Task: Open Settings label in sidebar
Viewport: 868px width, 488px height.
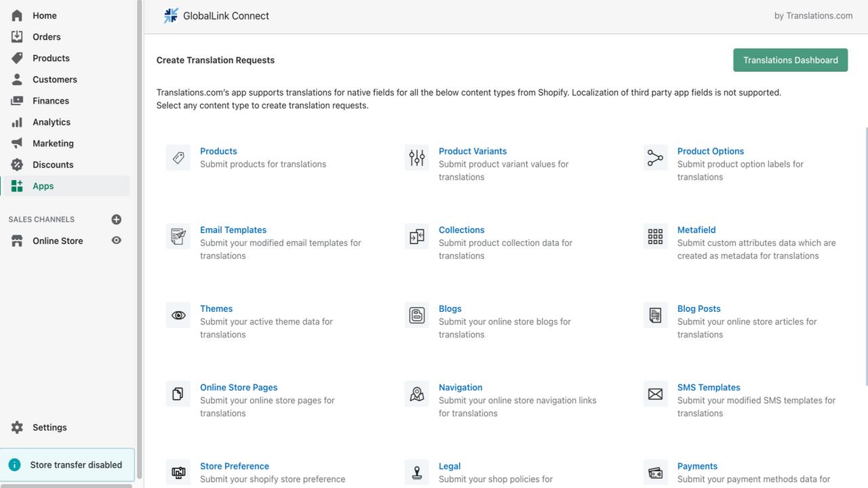Action: point(50,428)
